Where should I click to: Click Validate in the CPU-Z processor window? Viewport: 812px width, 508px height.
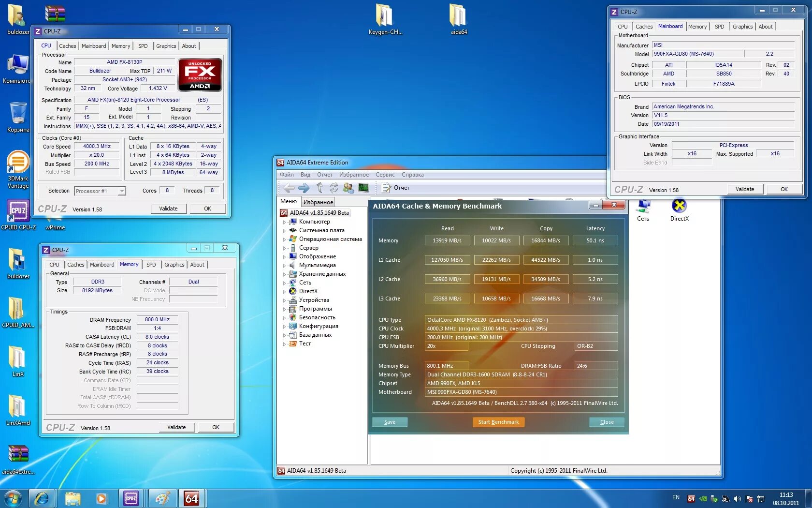(x=168, y=209)
